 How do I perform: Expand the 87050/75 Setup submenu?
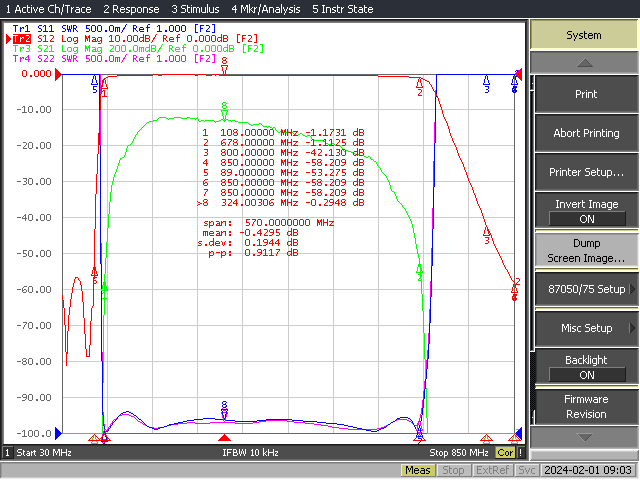click(x=586, y=289)
